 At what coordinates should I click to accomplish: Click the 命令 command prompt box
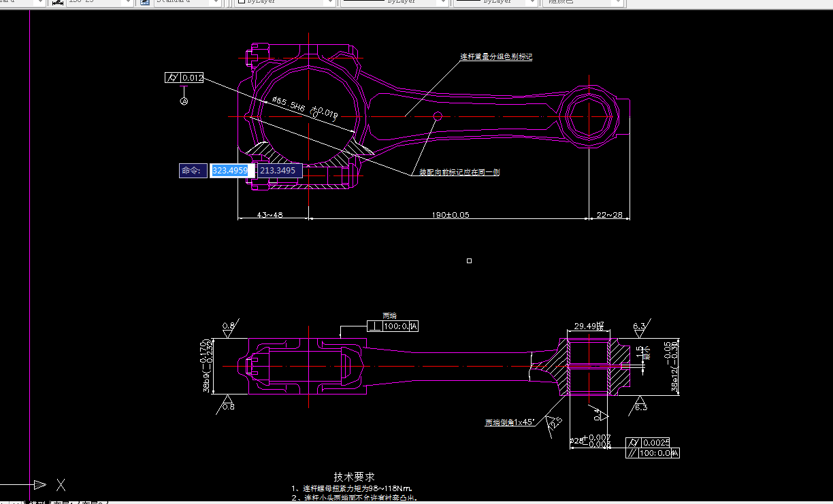tap(193, 170)
